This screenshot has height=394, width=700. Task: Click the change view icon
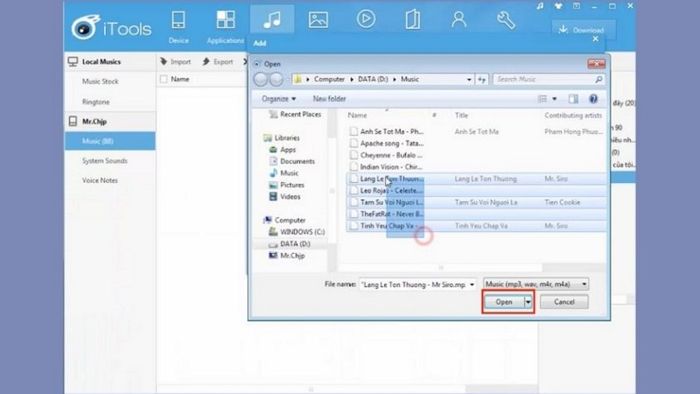(x=542, y=99)
